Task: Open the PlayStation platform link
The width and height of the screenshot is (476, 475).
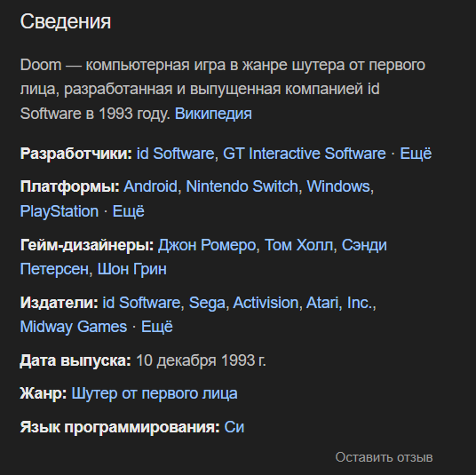Action: pos(59,211)
